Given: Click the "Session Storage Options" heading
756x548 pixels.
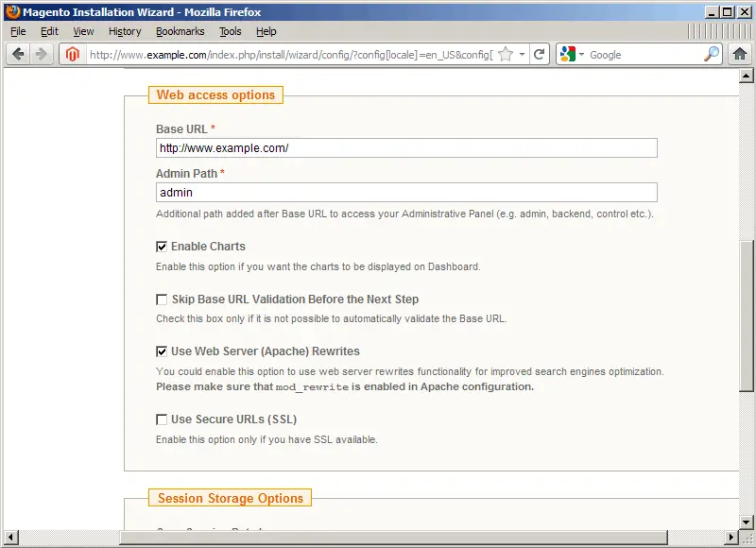Looking at the screenshot, I should tap(231, 498).
